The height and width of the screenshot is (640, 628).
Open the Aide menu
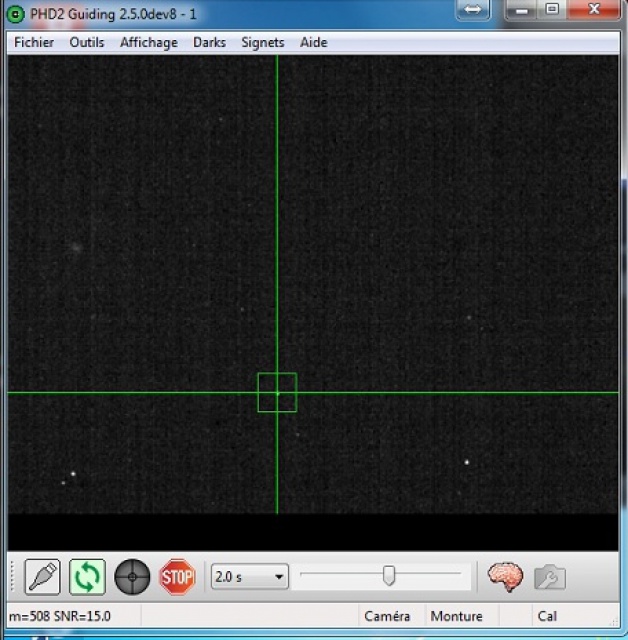point(313,42)
